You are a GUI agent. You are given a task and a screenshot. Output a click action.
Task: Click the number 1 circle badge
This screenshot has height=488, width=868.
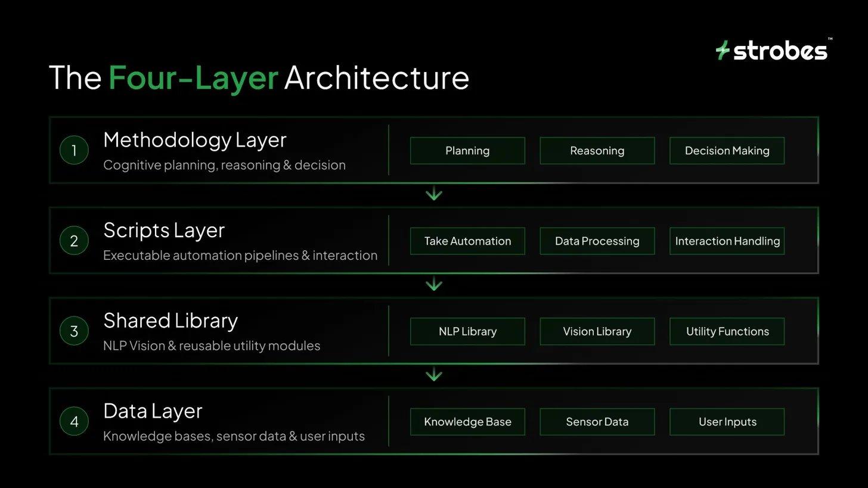pos(74,150)
